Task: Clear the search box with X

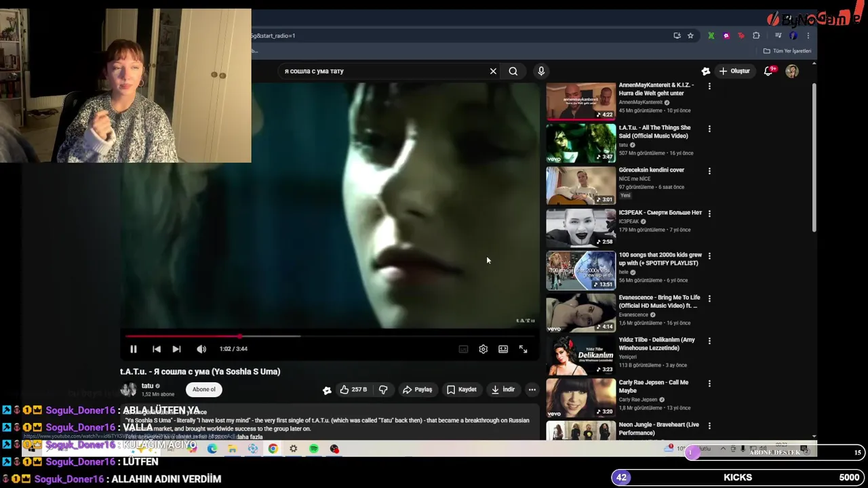Action: click(493, 71)
